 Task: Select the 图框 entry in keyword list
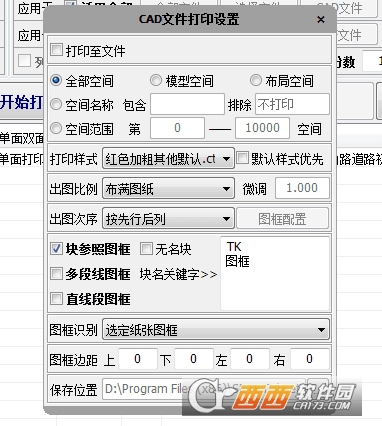[237, 262]
